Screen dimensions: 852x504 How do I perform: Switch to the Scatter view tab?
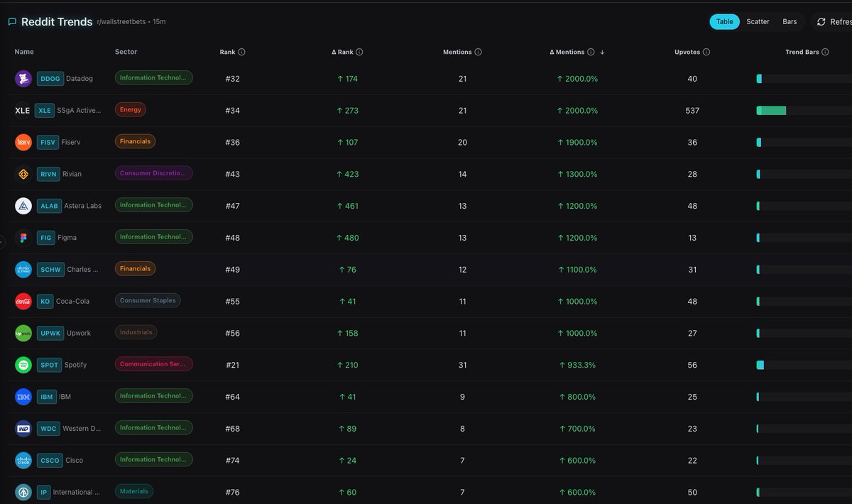coord(757,21)
